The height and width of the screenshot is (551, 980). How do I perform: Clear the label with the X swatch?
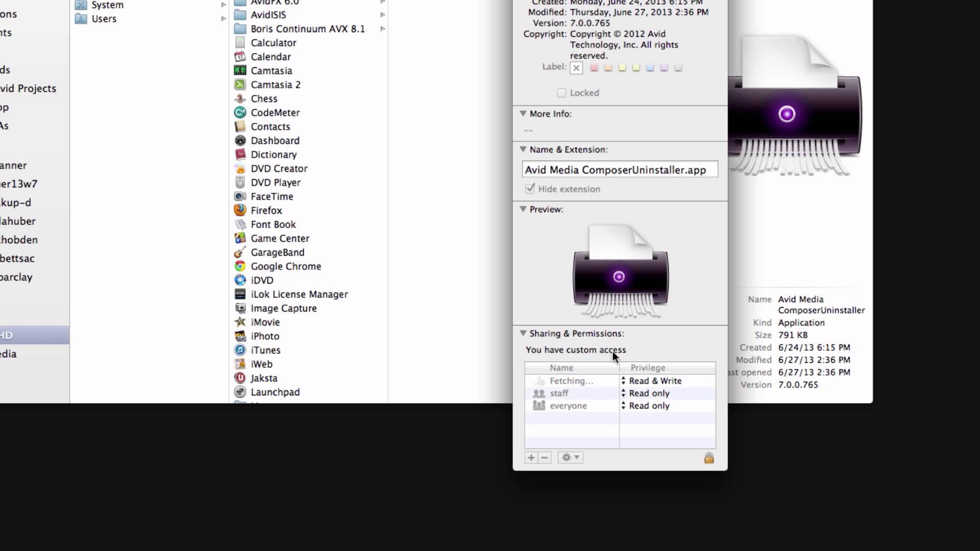(576, 67)
